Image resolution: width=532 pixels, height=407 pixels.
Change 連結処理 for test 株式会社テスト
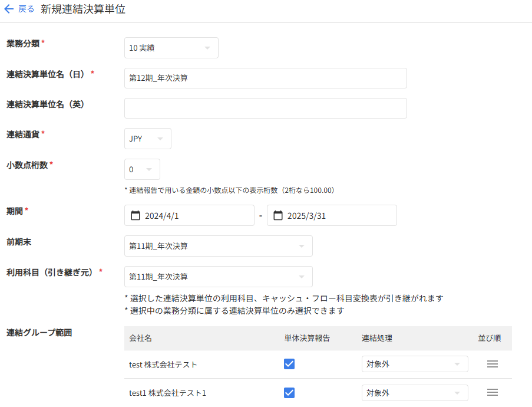pyautogui.click(x=414, y=364)
